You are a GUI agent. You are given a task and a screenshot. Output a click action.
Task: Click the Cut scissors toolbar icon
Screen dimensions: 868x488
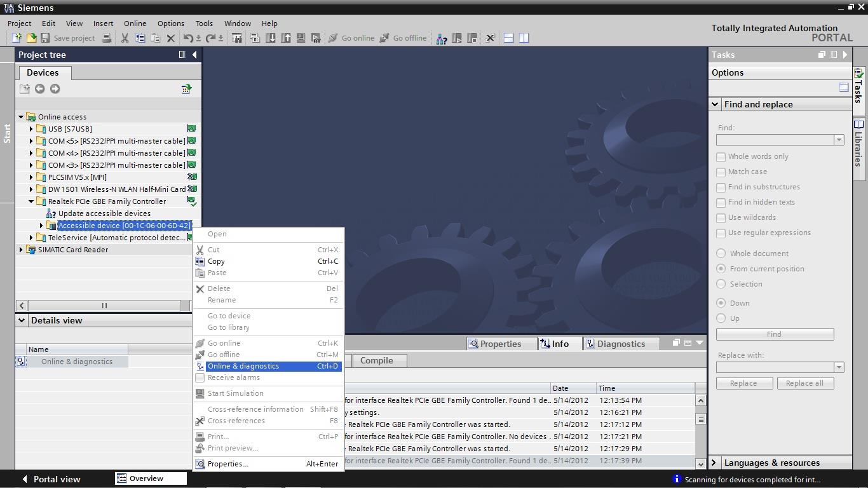click(125, 38)
